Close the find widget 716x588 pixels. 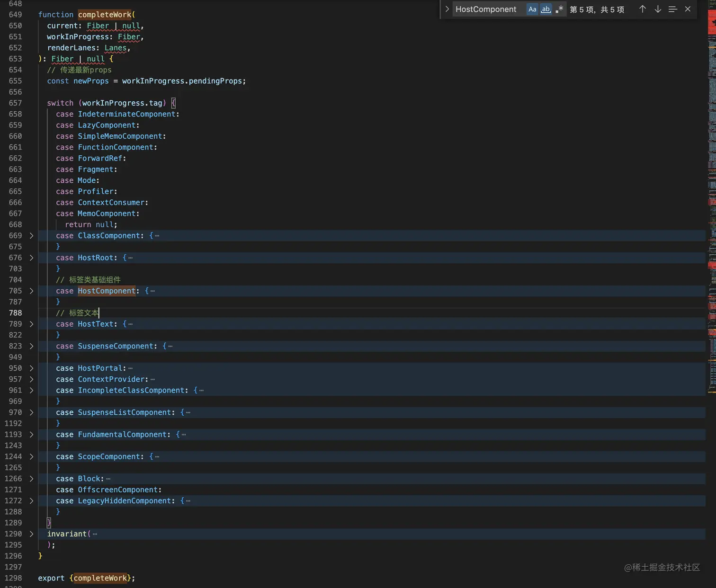point(688,9)
